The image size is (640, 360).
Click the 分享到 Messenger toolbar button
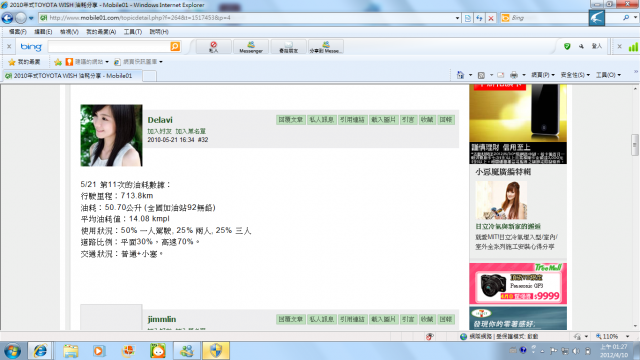326,47
